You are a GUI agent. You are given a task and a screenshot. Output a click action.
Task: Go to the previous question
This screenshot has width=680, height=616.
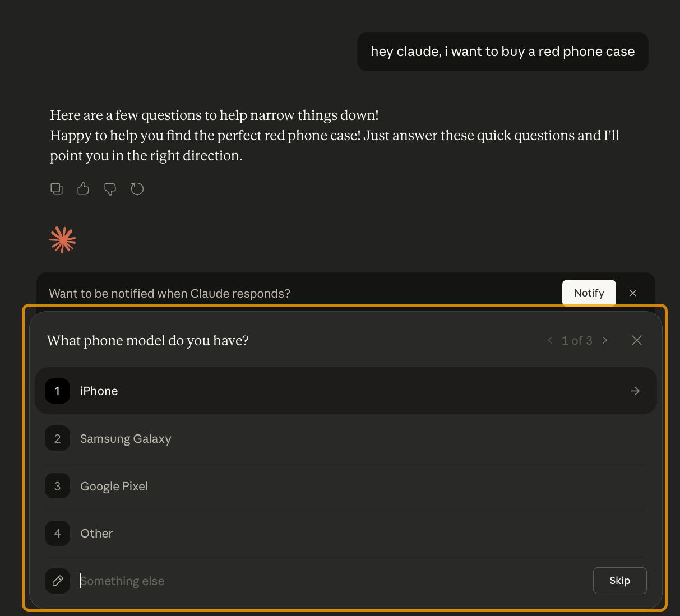[550, 340]
